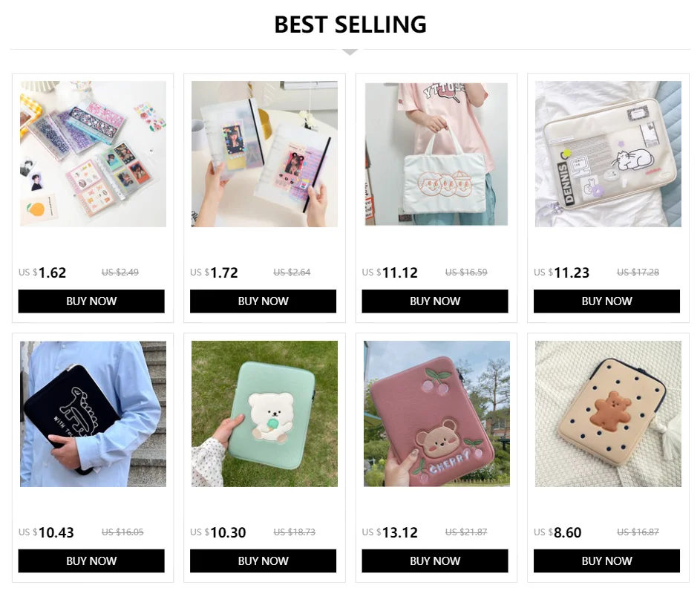
Task: Click the BEST SELLING heading
Action: pyautogui.click(x=350, y=25)
